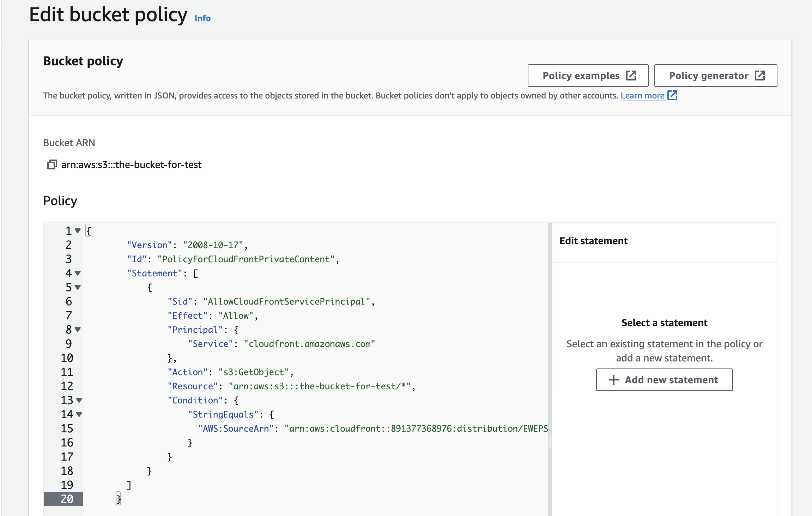Click line number 20 in the gutter
Screen dimensions: 812x516
pos(67,499)
